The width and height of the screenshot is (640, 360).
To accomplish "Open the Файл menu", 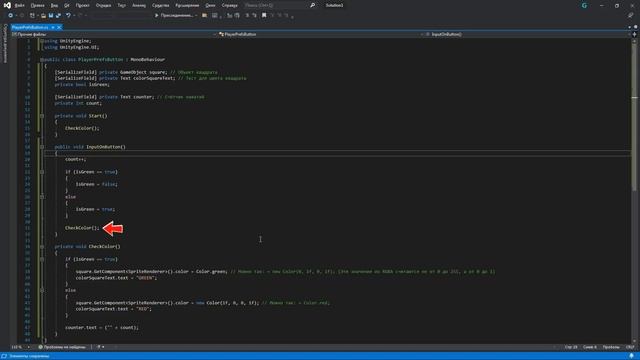I will click(20, 5).
